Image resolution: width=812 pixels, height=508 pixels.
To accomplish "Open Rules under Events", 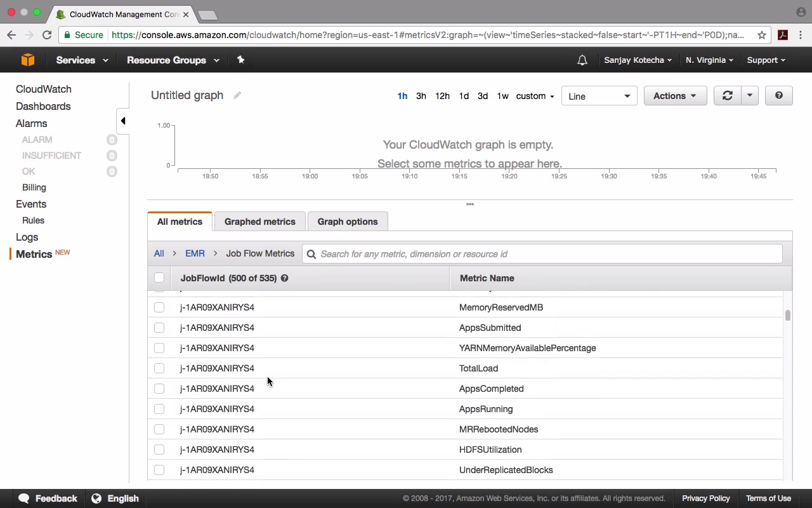I will tap(33, 220).
